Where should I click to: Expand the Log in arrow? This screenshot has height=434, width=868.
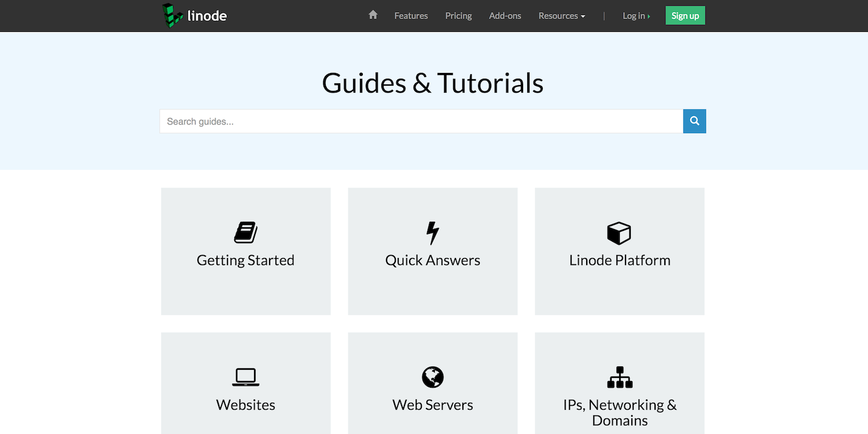(649, 16)
